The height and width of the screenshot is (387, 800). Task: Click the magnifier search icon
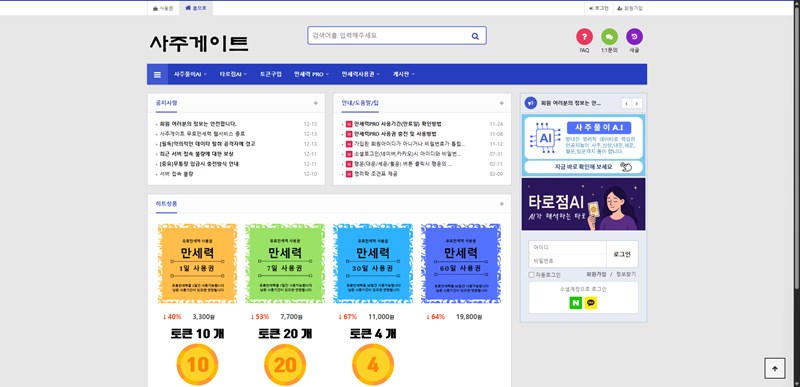(475, 36)
